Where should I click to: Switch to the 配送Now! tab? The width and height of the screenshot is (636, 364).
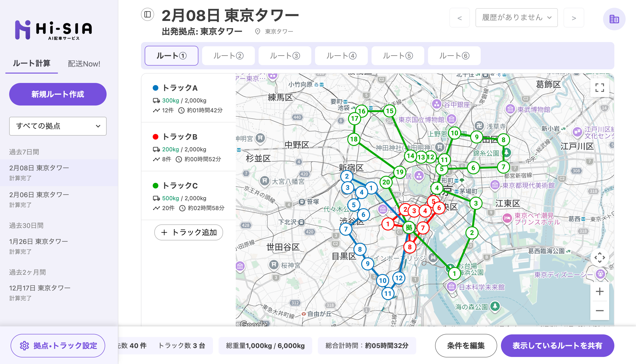tap(84, 64)
